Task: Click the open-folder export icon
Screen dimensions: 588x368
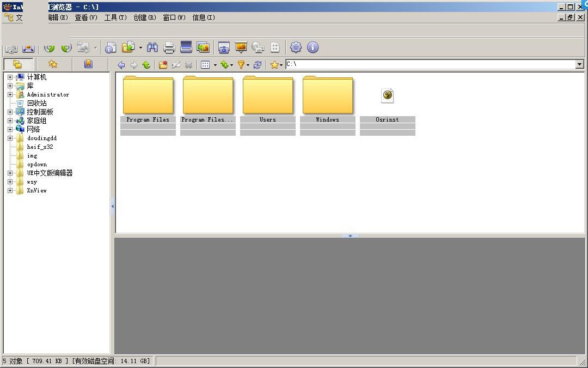Action: coord(128,47)
